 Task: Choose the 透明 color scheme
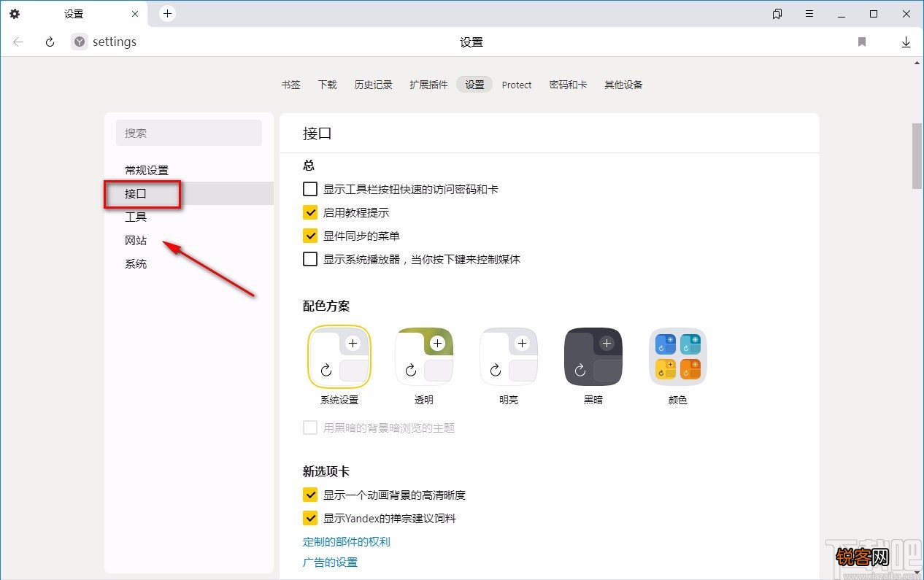pyautogui.click(x=424, y=357)
